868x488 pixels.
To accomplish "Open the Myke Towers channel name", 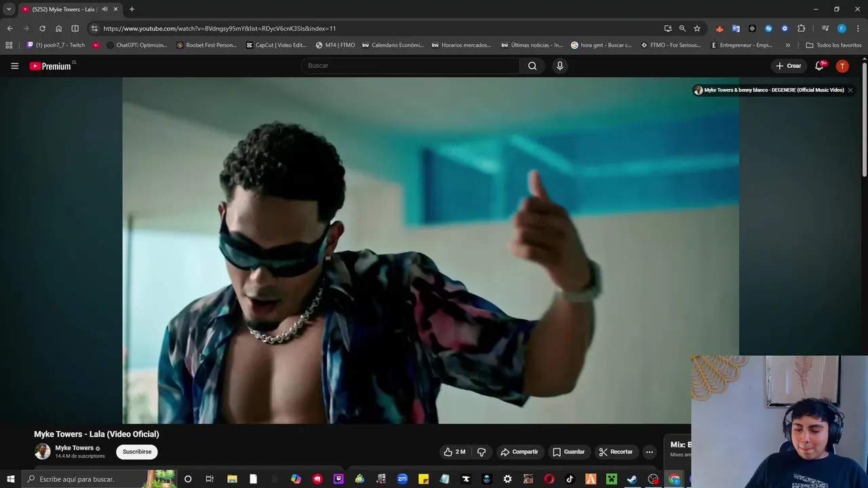I will 74,448.
